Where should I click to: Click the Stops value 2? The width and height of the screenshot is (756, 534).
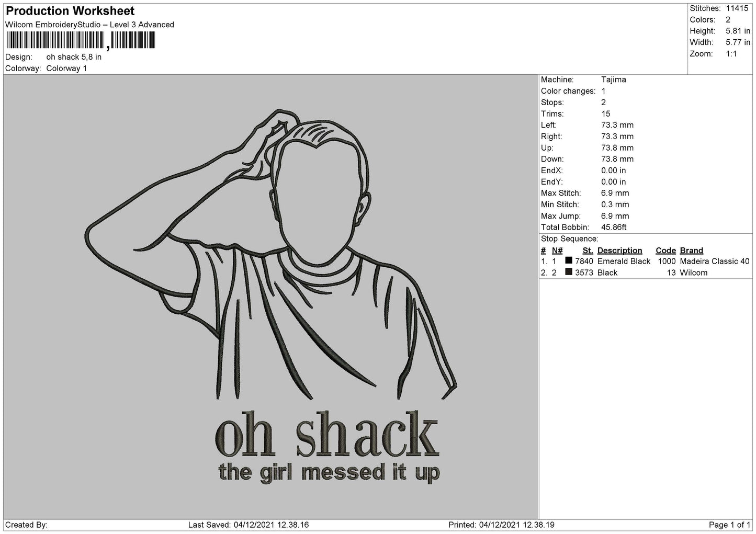click(604, 103)
